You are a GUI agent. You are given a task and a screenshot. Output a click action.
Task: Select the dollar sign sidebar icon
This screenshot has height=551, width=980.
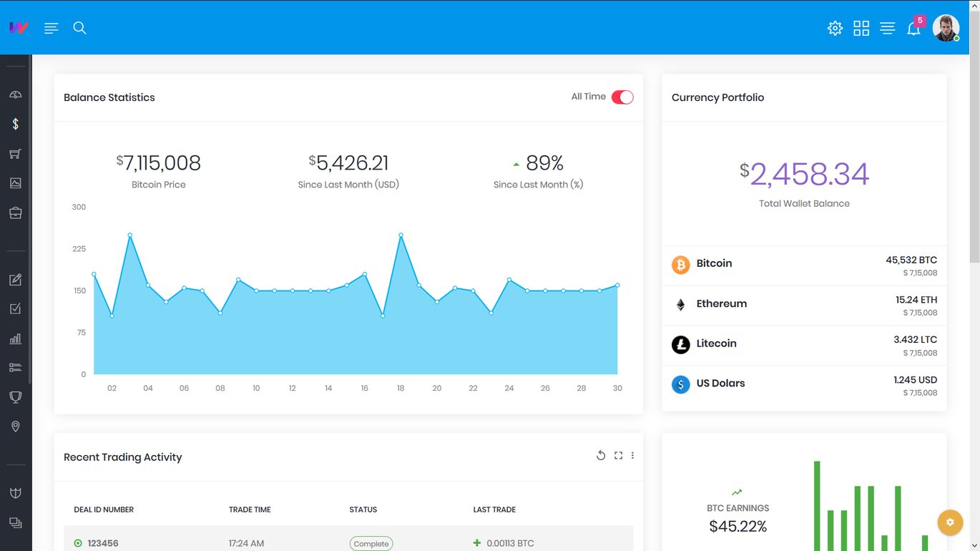coord(16,124)
